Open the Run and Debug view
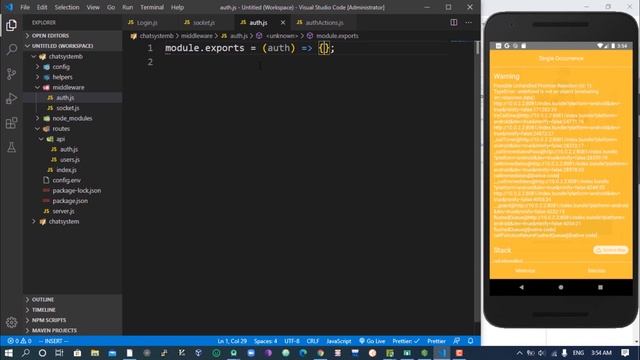 [x=11, y=98]
